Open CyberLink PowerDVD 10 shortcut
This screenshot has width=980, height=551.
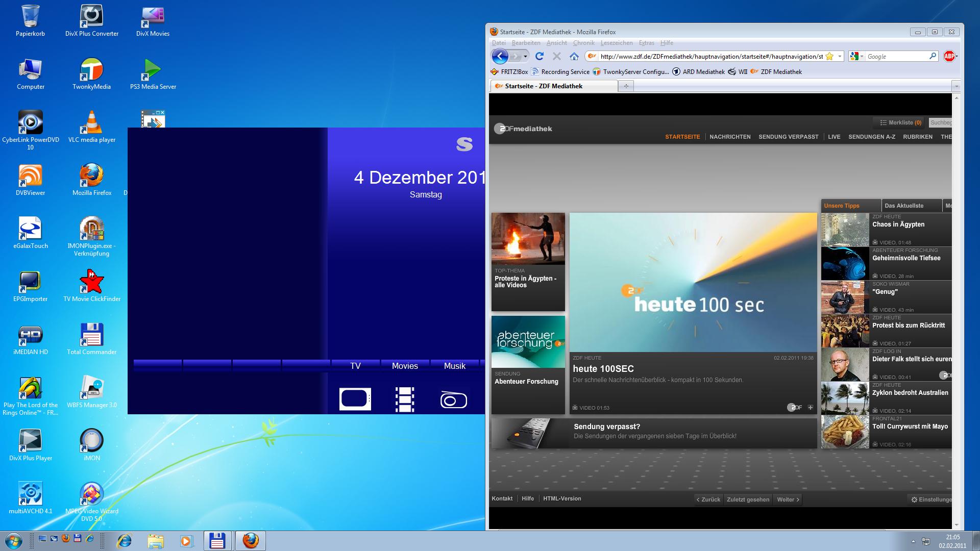click(x=30, y=130)
